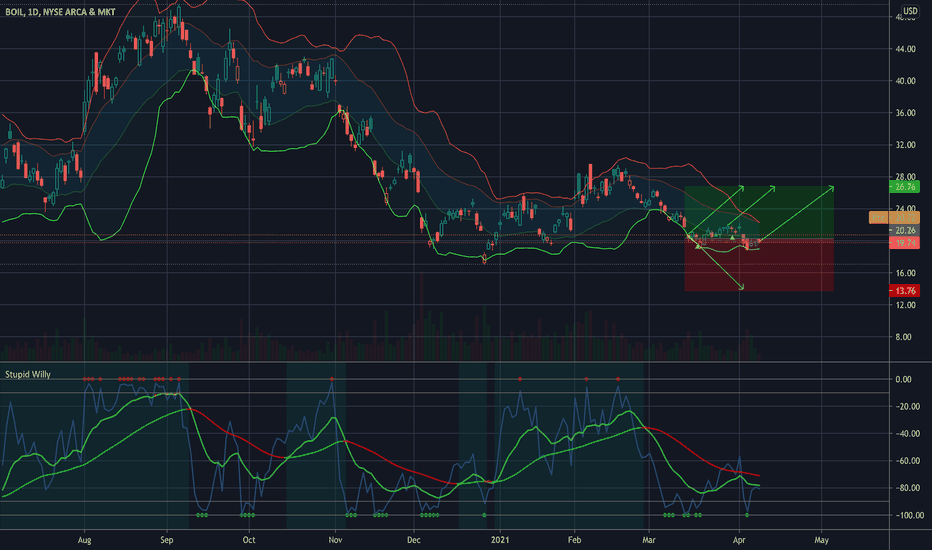Select the dark red 13.76 stop tag
Image resolution: width=932 pixels, height=550 pixels.
(904, 291)
